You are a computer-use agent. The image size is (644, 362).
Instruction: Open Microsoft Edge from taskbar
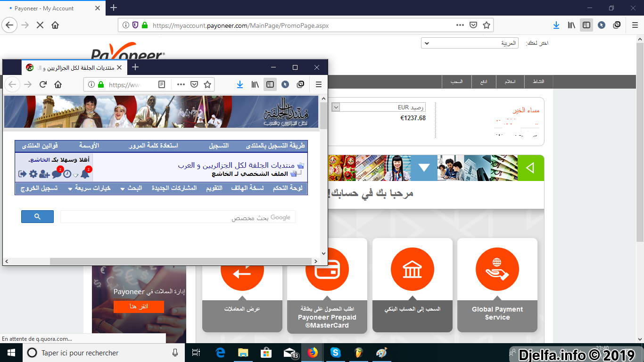(x=221, y=353)
